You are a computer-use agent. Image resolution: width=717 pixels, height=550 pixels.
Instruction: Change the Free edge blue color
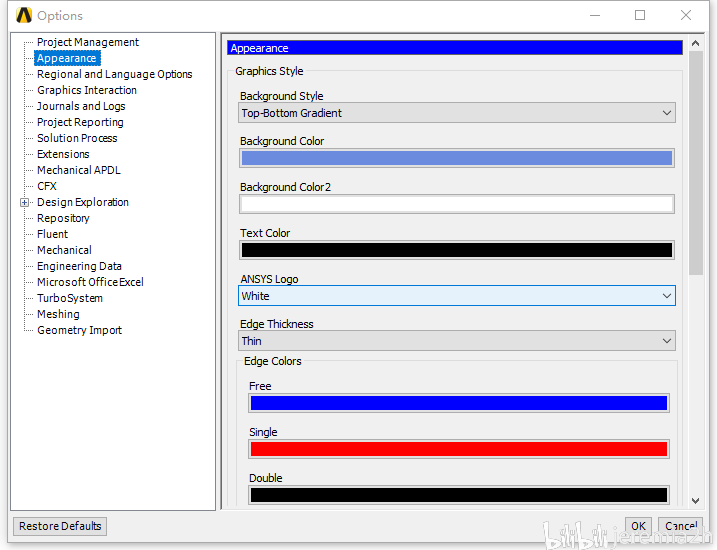coord(459,403)
